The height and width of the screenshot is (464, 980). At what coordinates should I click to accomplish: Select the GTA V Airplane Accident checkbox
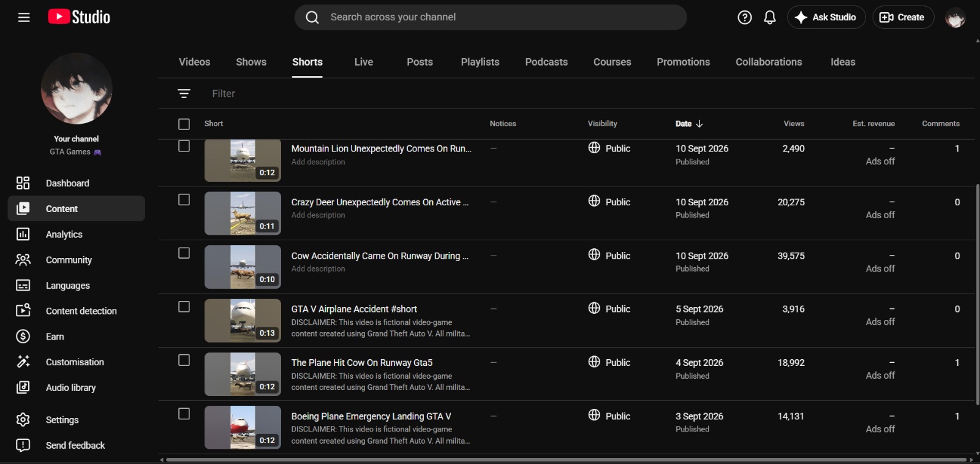184,306
